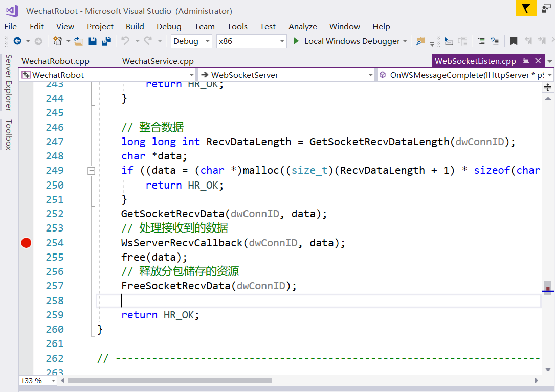Save the current file with the floppy icon

[x=93, y=41]
